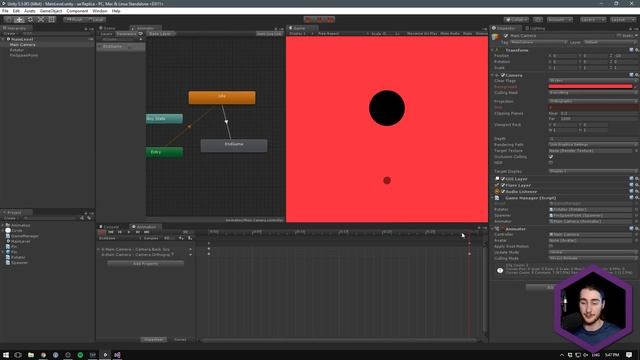Open Animator Culling Mode dropdown
Screen dimensions: 640x360
[x=593, y=258]
